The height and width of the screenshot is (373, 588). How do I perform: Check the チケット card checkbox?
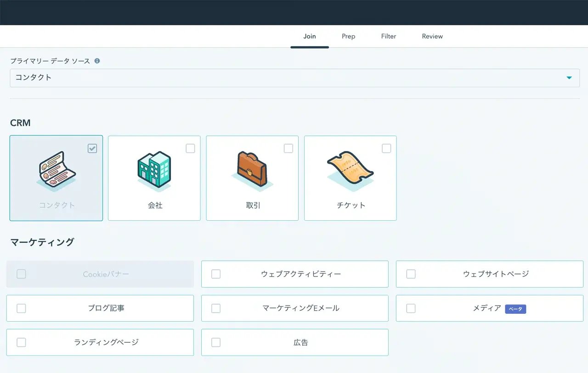[386, 148]
